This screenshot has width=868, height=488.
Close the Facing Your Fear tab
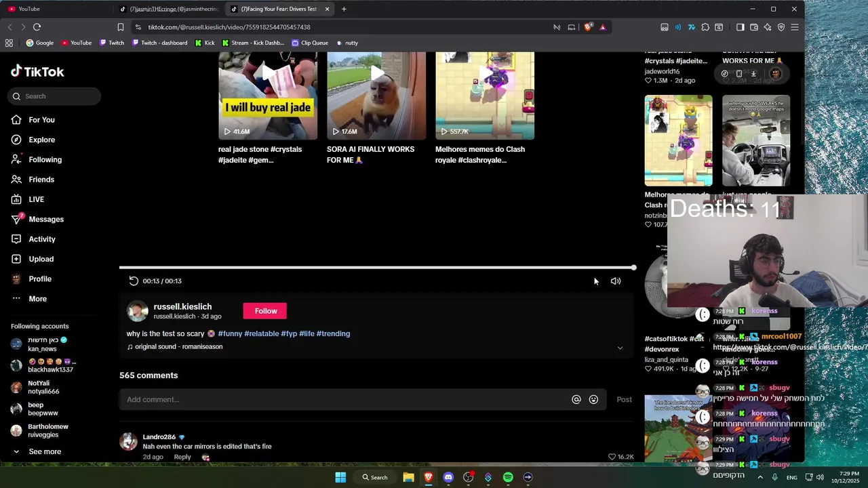point(328,9)
